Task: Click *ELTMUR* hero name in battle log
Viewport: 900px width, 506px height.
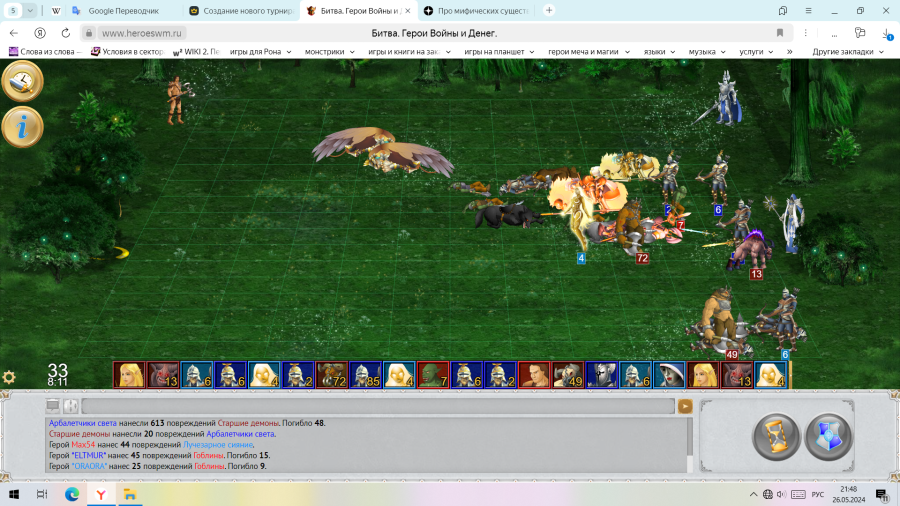Action: (89, 456)
